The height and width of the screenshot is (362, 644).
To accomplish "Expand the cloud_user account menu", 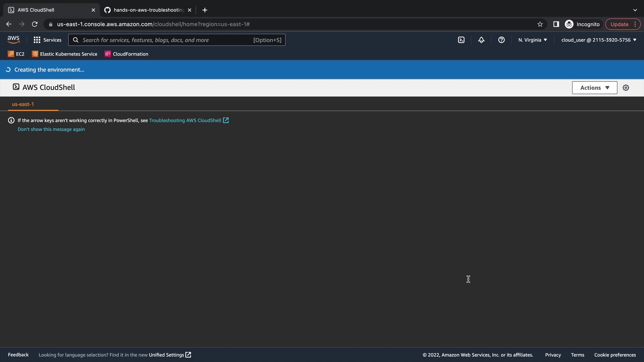I will point(599,40).
